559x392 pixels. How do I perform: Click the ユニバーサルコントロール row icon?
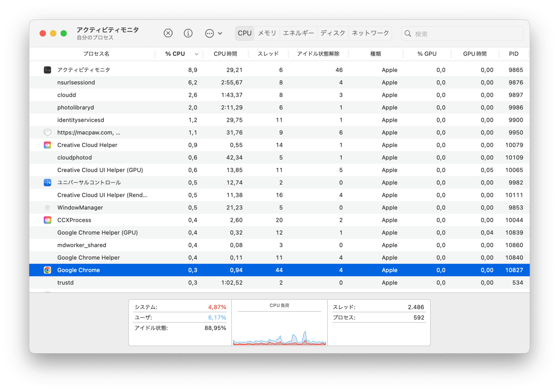tap(47, 182)
